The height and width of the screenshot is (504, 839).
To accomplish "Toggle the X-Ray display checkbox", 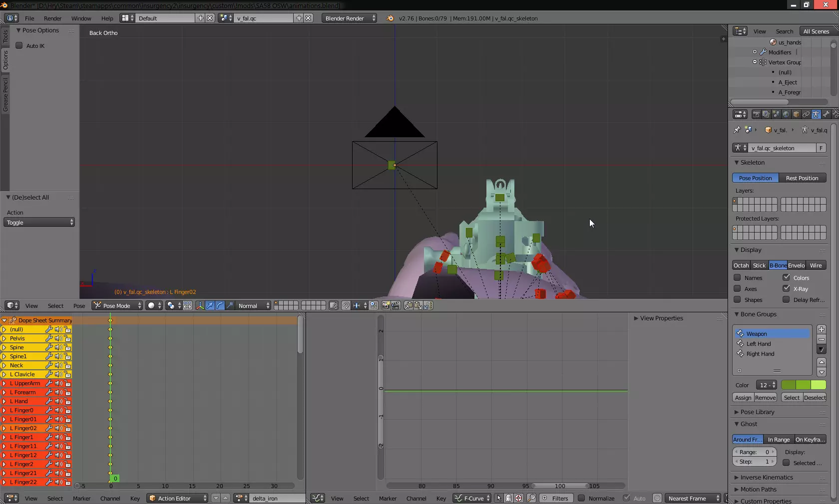I will point(787,288).
